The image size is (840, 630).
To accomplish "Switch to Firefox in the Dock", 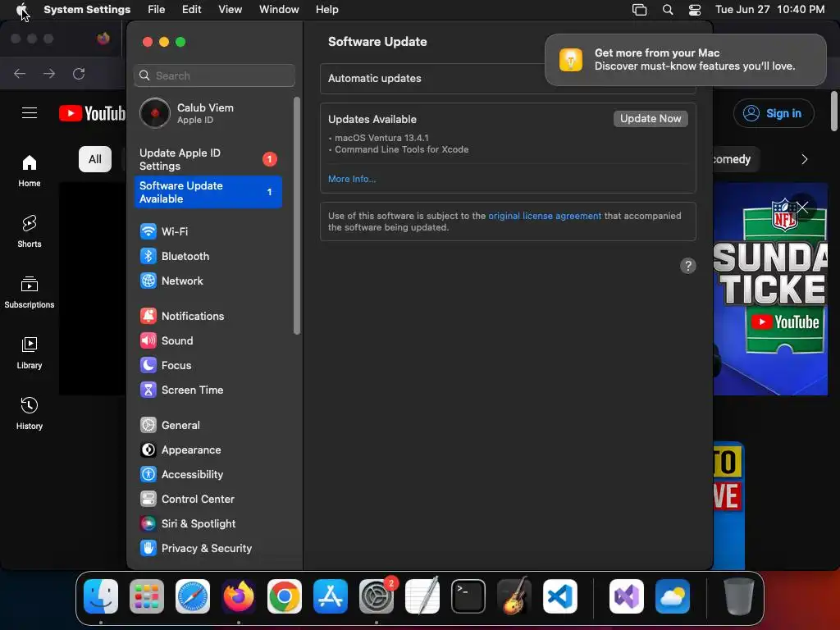I will [239, 596].
